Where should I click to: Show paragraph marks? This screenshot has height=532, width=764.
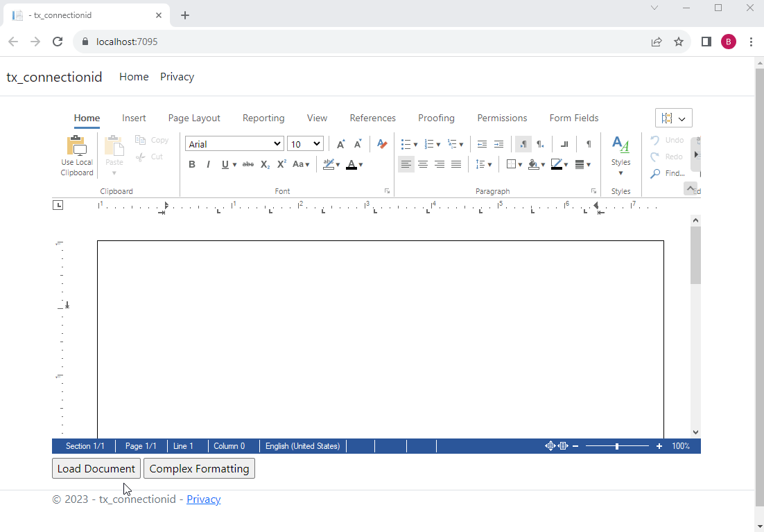588,143
